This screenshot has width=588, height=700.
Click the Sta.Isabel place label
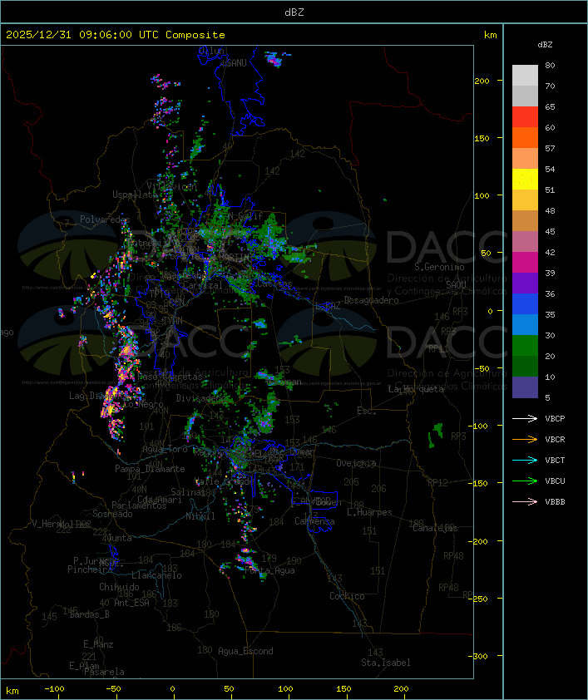[x=385, y=663]
